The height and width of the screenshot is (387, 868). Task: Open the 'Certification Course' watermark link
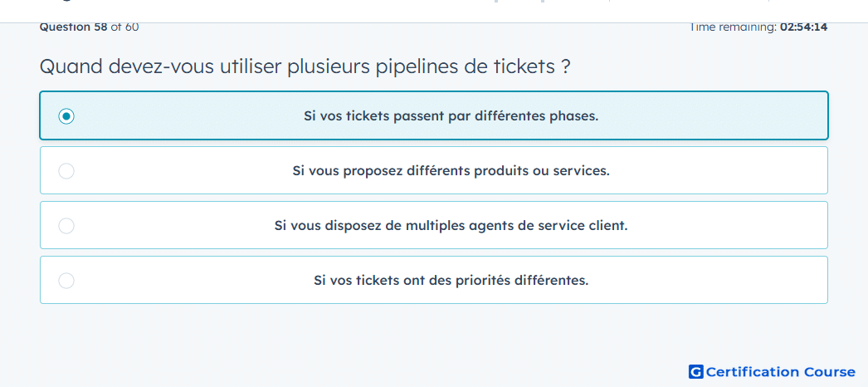click(x=773, y=371)
